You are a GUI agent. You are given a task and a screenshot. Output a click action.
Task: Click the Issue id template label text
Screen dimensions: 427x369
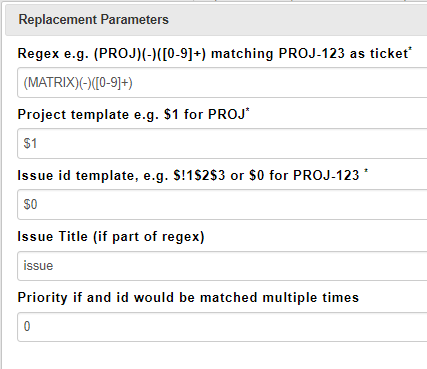188,176
